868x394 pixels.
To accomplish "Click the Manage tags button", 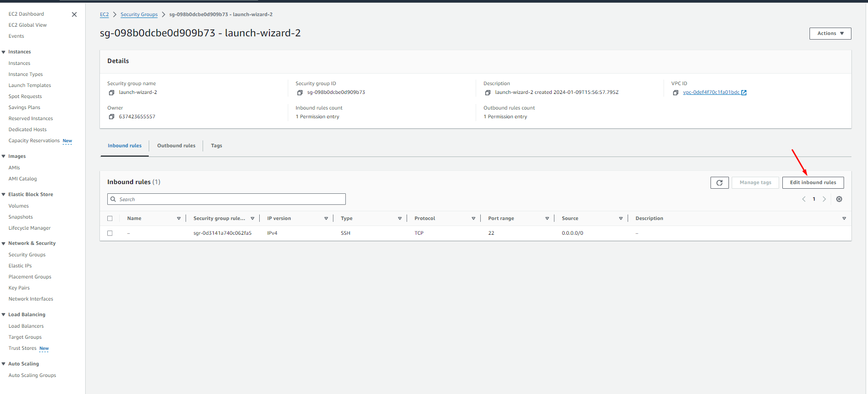I will click(x=755, y=183).
